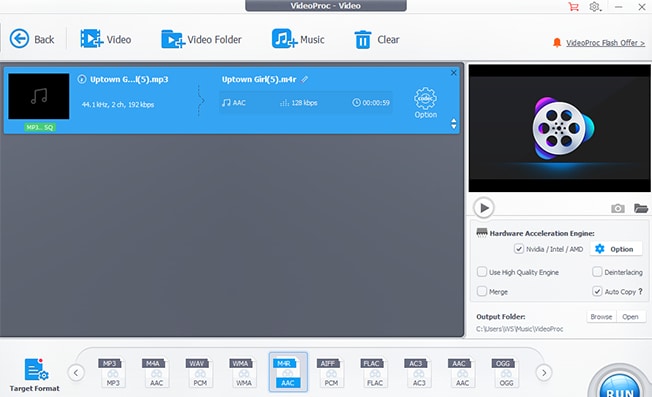Rename output using the pencil icon
652x397 pixels.
pyautogui.click(x=305, y=79)
